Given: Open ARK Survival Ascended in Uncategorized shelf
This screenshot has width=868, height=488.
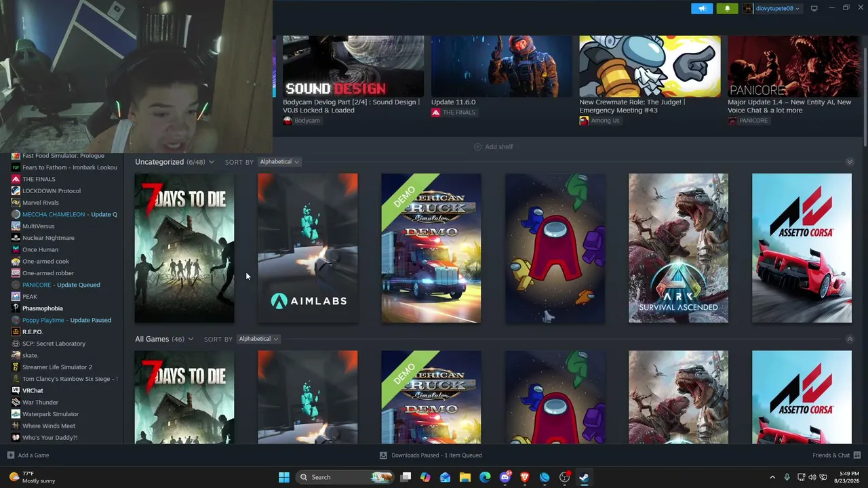Looking at the screenshot, I should pos(678,248).
